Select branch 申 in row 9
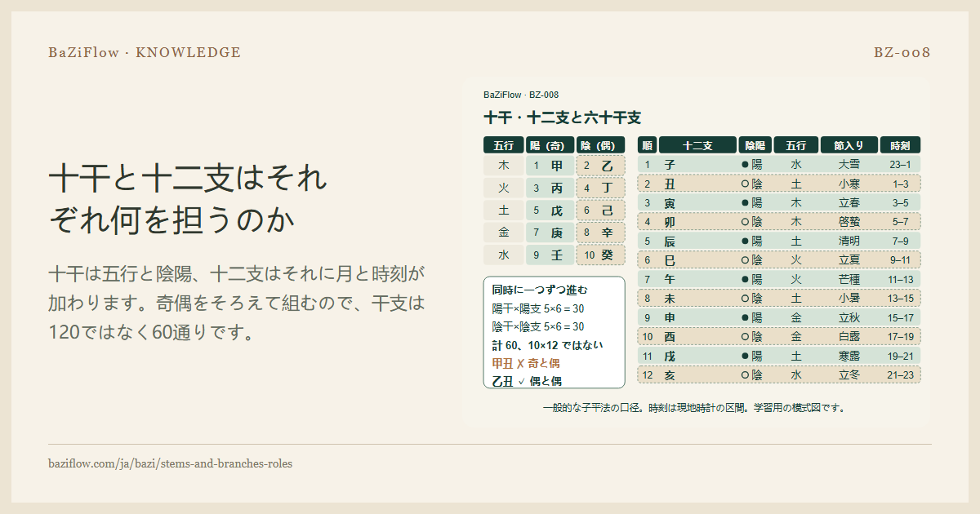Screen dimensions: 980x514 point(670,317)
